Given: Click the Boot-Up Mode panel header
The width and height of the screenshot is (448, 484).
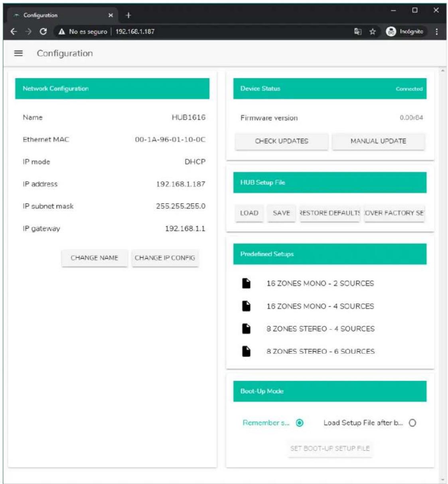Looking at the screenshot, I should click(330, 391).
